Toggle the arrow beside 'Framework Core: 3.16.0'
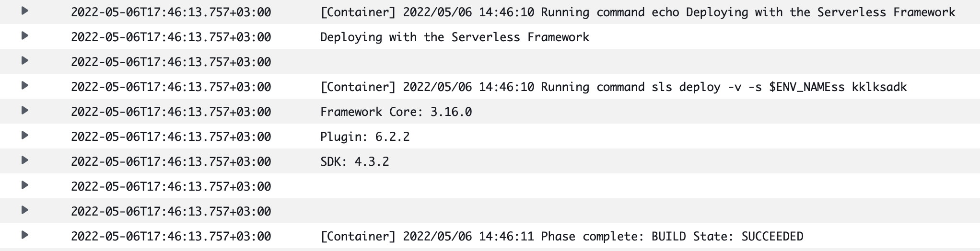This screenshot has width=980, height=251. tap(25, 110)
